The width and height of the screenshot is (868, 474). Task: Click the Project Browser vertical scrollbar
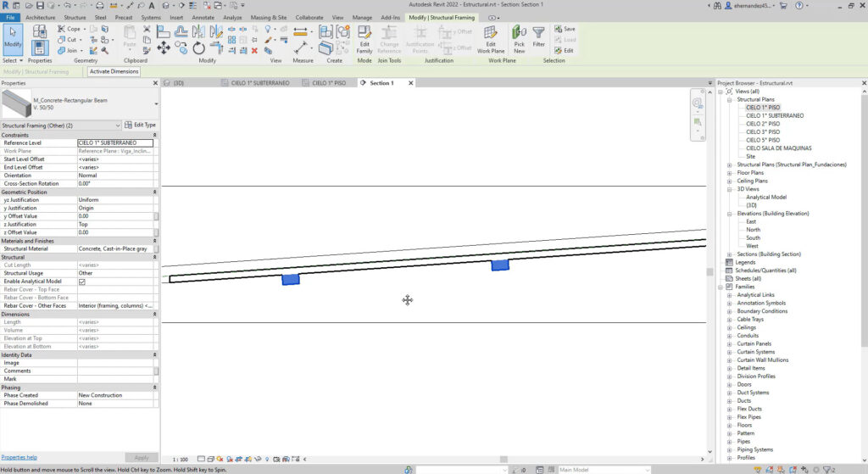(864, 254)
